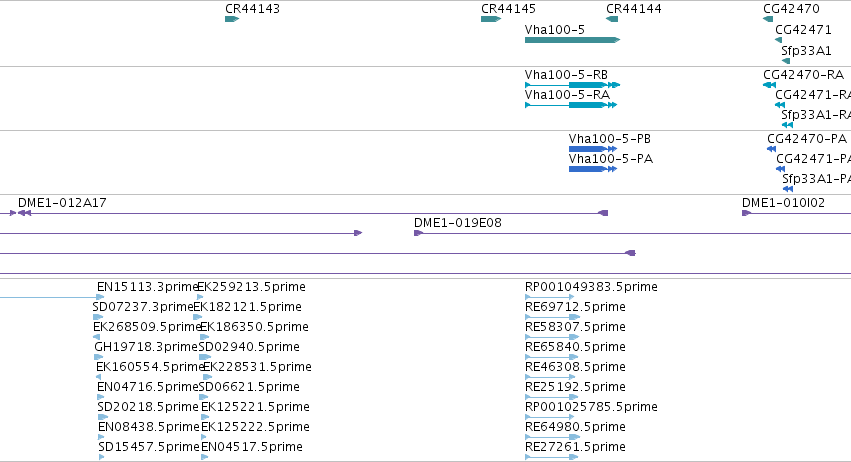Image resolution: width=851 pixels, height=462 pixels.
Task: Select the Sfp33A1 gene label
Action: [x=806, y=50]
